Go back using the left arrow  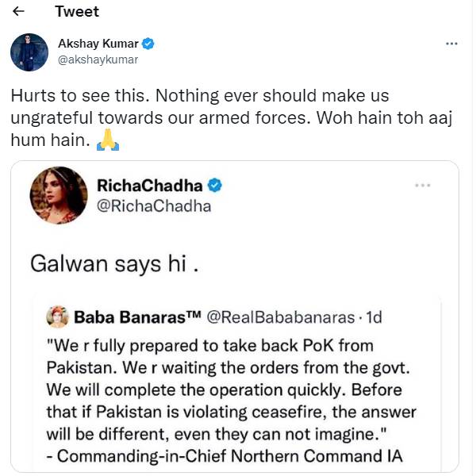pos(18,12)
